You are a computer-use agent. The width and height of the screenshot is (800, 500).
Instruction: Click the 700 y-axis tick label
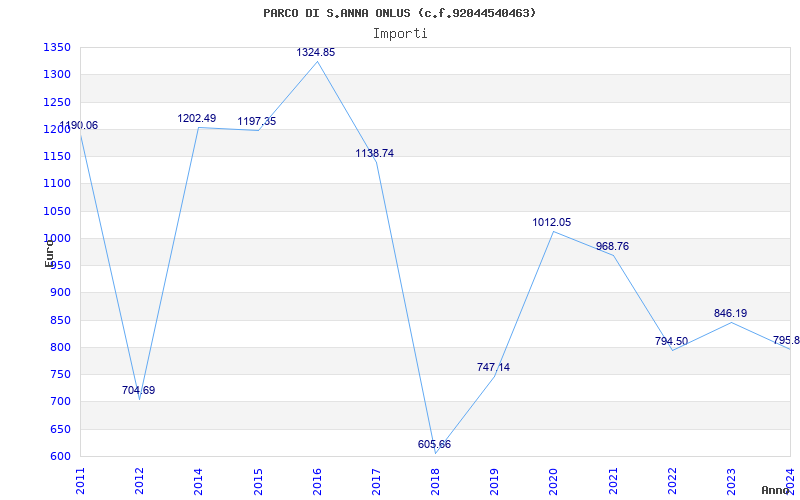(x=60, y=402)
